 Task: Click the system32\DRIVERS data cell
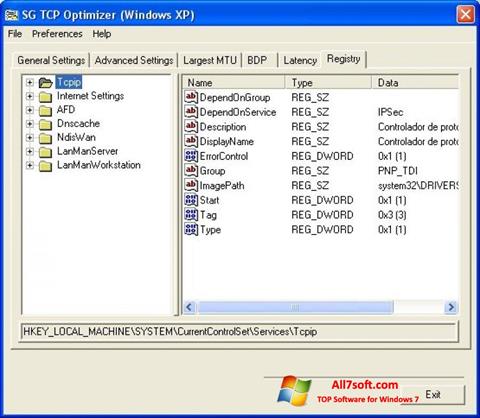(418, 186)
